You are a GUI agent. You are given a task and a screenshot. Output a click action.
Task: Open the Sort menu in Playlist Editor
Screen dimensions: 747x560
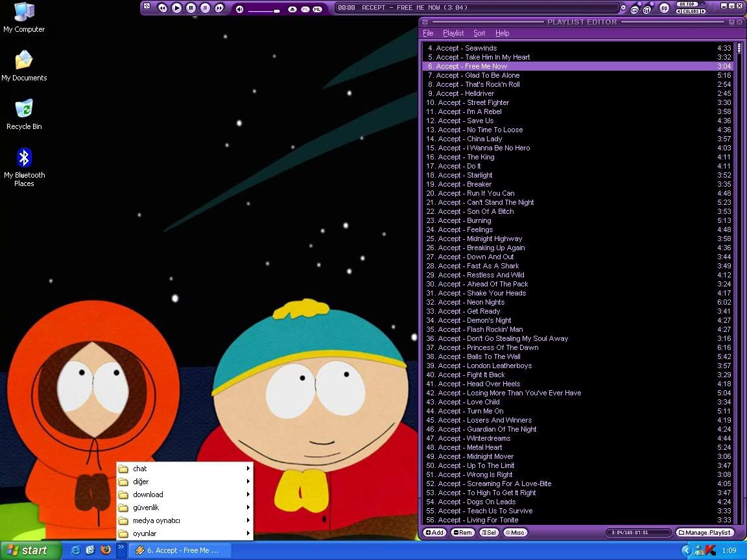(479, 33)
